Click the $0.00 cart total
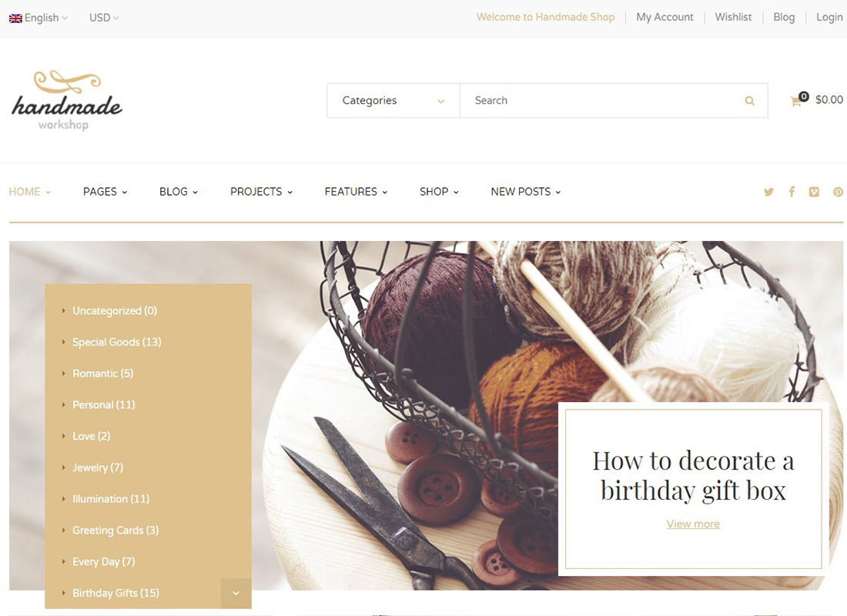The width and height of the screenshot is (847, 616). 829,100
